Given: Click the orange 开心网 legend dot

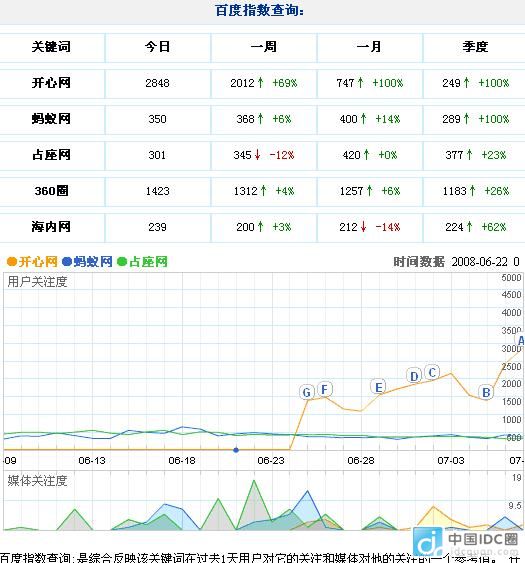Looking at the screenshot, I should [x=12, y=261].
